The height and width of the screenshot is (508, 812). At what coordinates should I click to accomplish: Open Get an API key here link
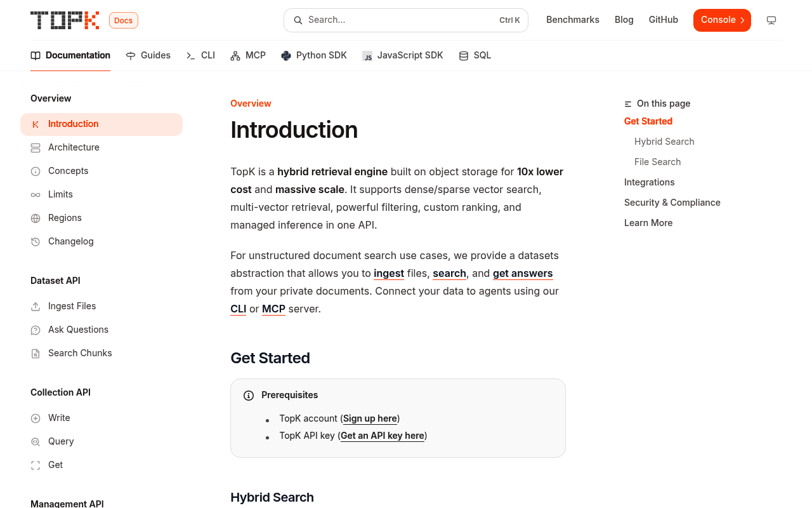click(x=383, y=436)
